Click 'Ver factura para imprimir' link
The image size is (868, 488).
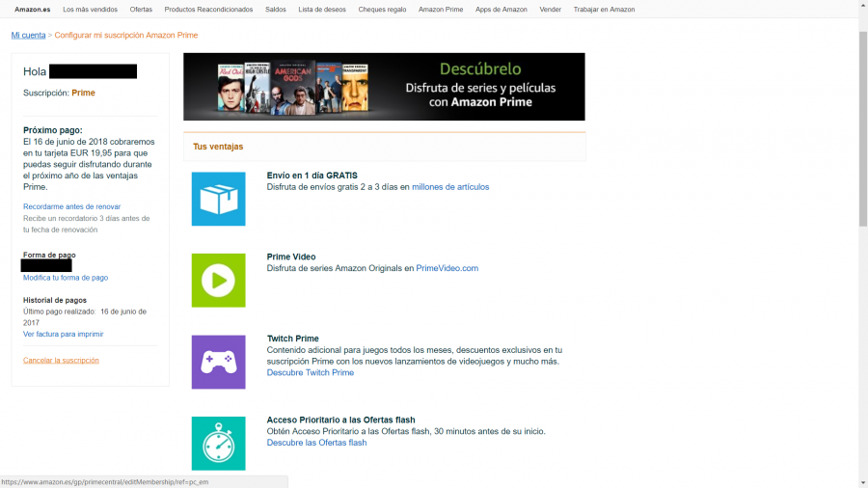tap(63, 335)
